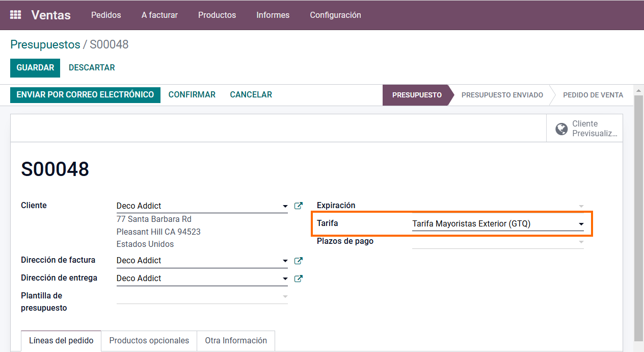This screenshot has height=352, width=644.
Task: Switch to Productos opcionales tab
Action: coord(149,341)
